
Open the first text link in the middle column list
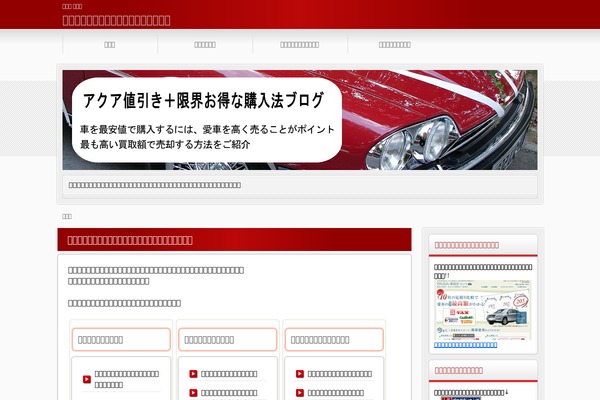(229, 374)
